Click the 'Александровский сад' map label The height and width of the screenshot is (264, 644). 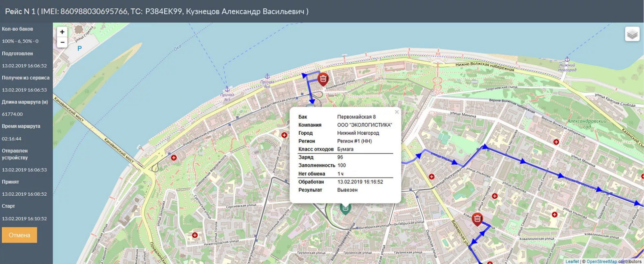(x=587, y=124)
